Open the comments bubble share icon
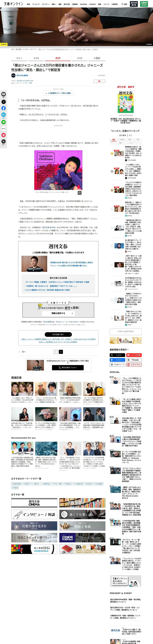Image resolution: width=153 pixels, height=644 pixels. click(4, 94)
